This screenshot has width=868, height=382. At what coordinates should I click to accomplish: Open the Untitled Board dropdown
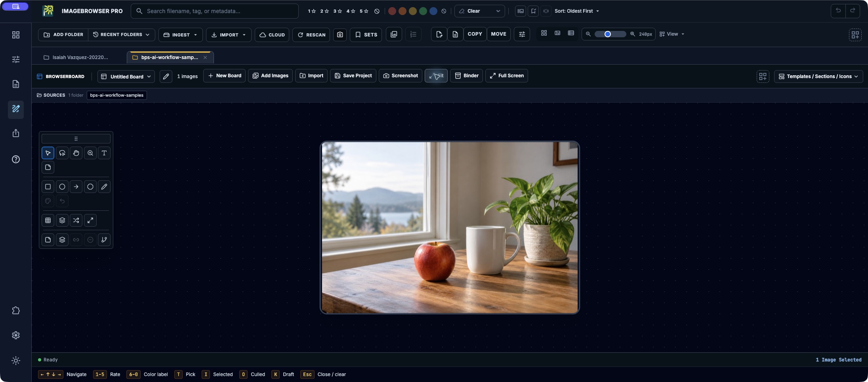click(126, 76)
